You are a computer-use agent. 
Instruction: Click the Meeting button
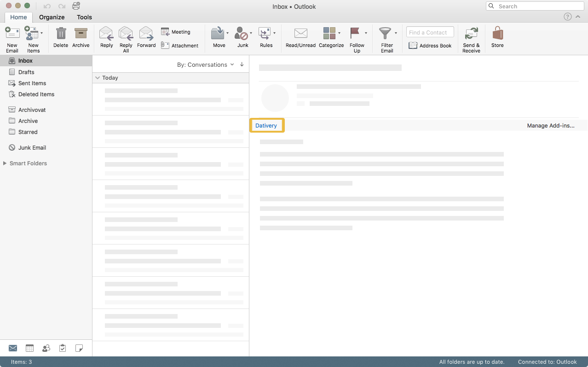pyautogui.click(x=176, y=32)
